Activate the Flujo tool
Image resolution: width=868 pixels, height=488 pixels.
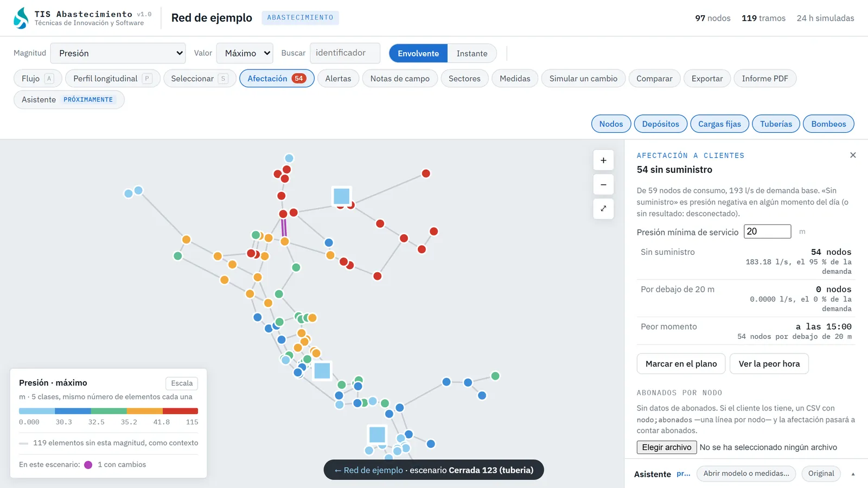point(37,79)
